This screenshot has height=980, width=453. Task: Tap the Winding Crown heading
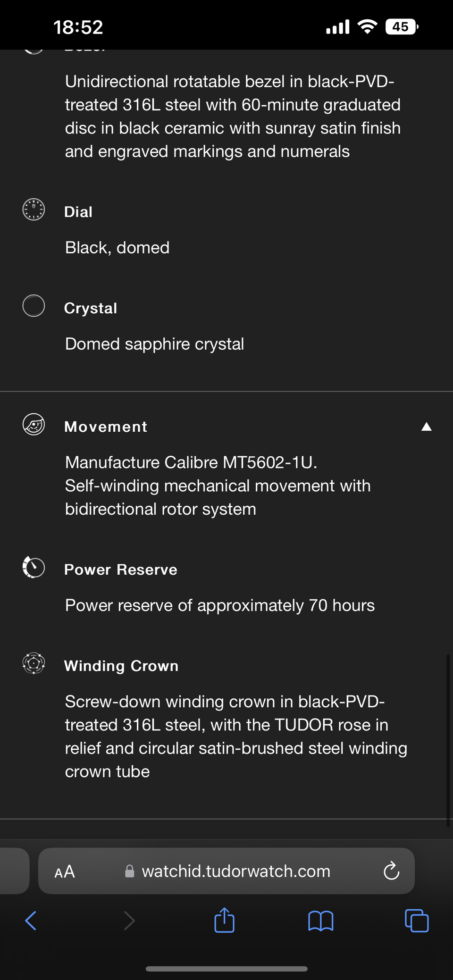[121, 666]
